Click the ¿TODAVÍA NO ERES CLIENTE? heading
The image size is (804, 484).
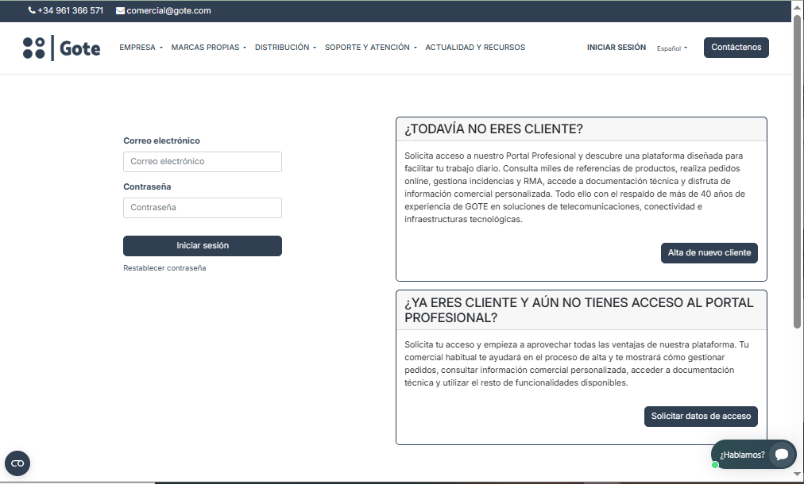pyautogui.click(x=493, y=129)
